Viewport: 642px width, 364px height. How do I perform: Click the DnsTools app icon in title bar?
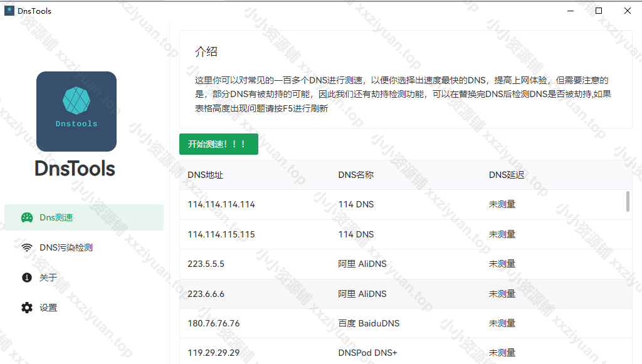(x=9, y=11)
